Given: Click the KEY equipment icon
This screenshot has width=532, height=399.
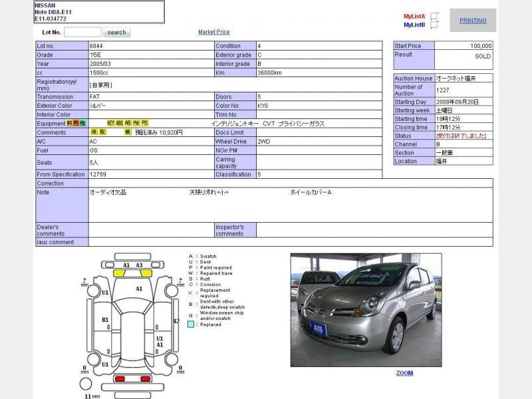Looking at the screenshot, I should [110, 123].
